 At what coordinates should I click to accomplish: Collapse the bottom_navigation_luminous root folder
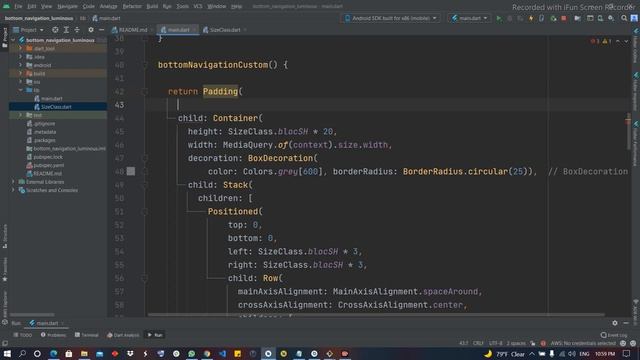click(13, 40)
